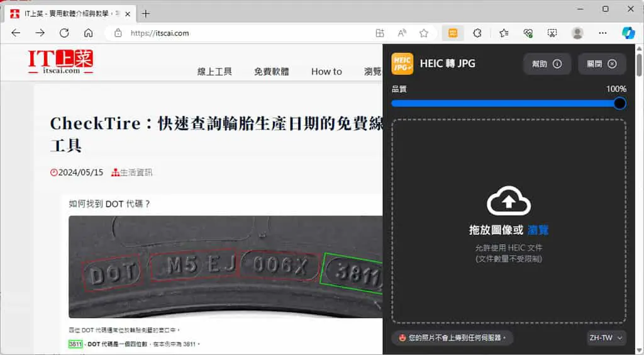
Task: Open the user profile avatar
Action: [577, 33]
